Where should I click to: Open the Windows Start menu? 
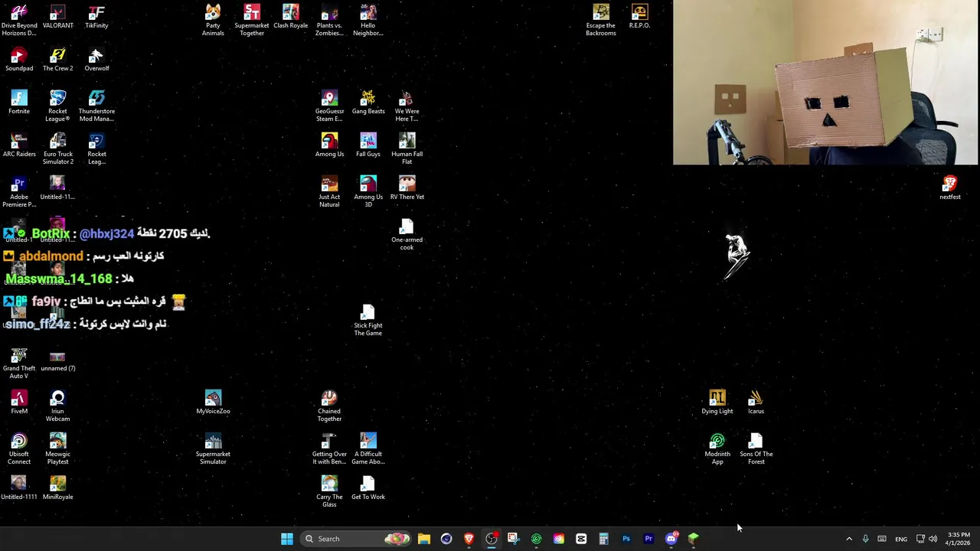pyautogui.click(x=287, y=539)
